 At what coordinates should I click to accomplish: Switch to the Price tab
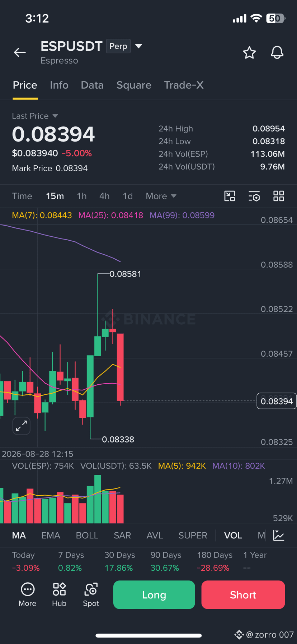click(x=25, y=85)
